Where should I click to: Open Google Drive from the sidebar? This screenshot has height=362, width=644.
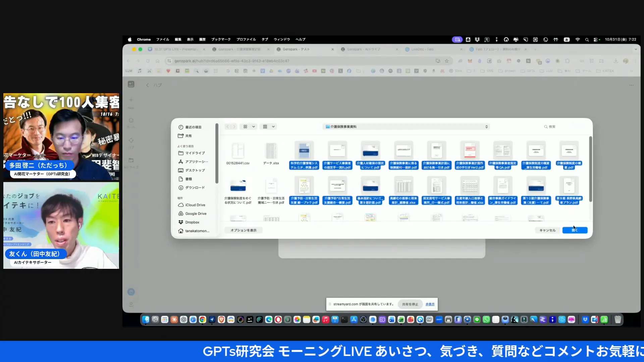pyautogui.click(x=196, y=213)
